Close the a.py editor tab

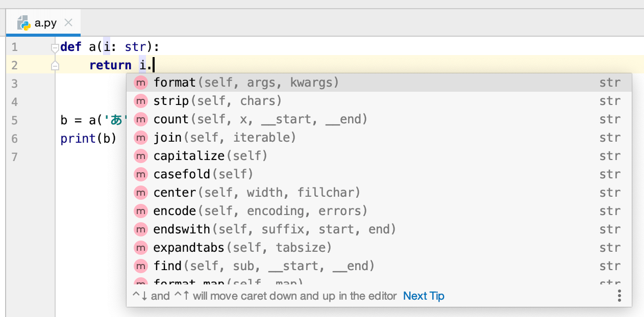click(68, 23)
